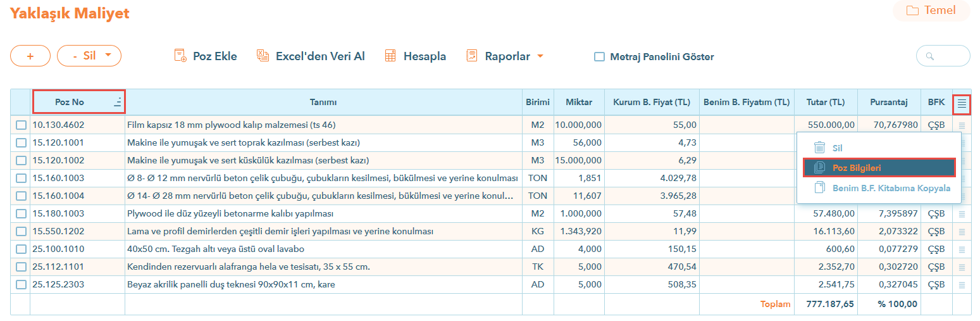
Task: Click total value 777.187,65
Action: click(830, 304)
